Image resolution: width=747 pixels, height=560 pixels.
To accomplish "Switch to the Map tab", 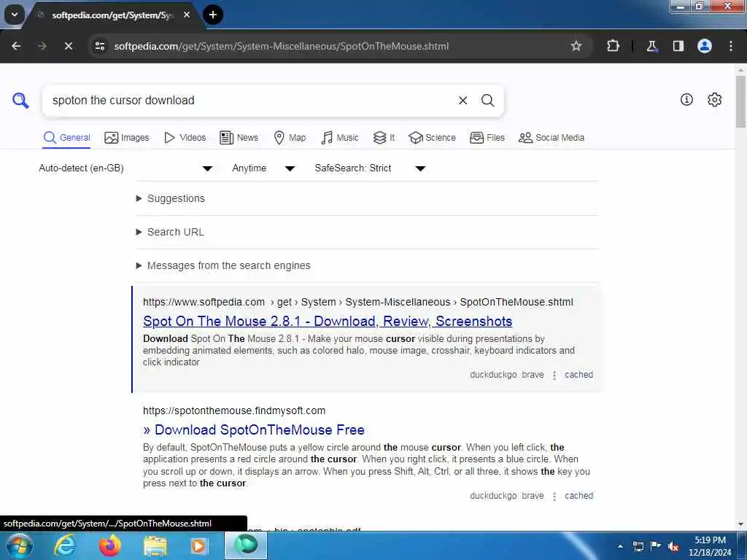I will pyautogui.click(x=290, y=138).
